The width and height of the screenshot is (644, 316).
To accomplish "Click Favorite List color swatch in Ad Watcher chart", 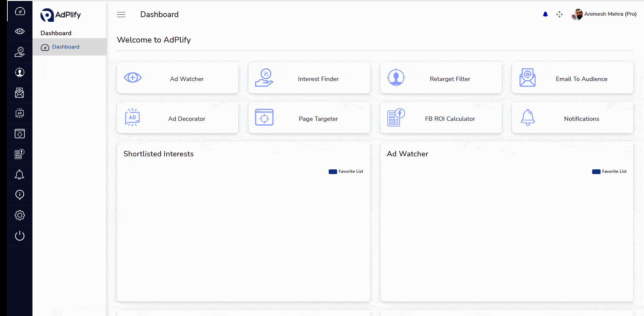I will click(596, 172).
